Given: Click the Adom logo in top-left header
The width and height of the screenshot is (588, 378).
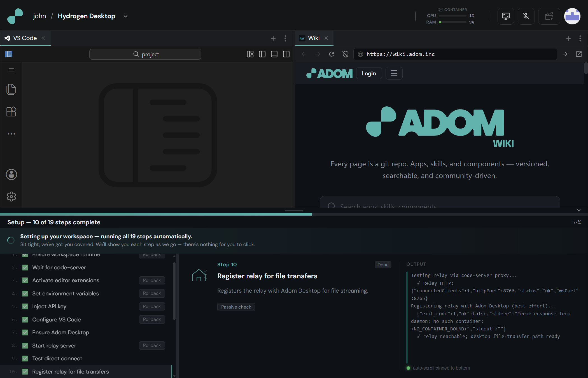Looking at the screenshot, I should [15, 16].
